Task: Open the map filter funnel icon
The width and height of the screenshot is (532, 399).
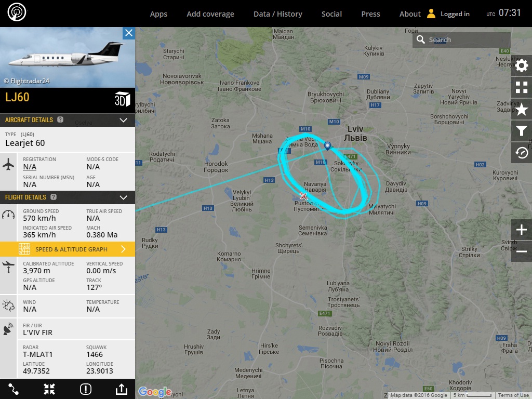Action: click(522, 131)
